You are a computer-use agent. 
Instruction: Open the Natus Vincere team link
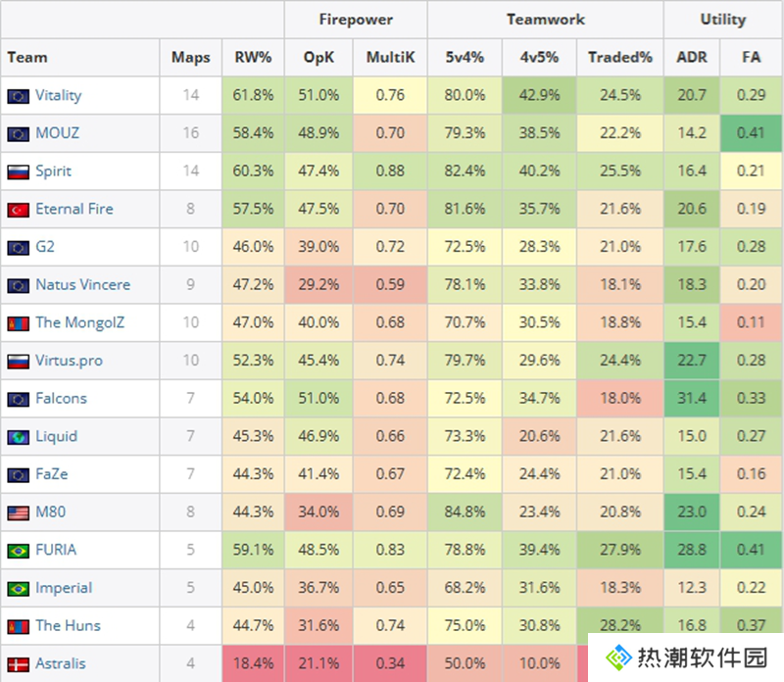(x=83, y=284)
